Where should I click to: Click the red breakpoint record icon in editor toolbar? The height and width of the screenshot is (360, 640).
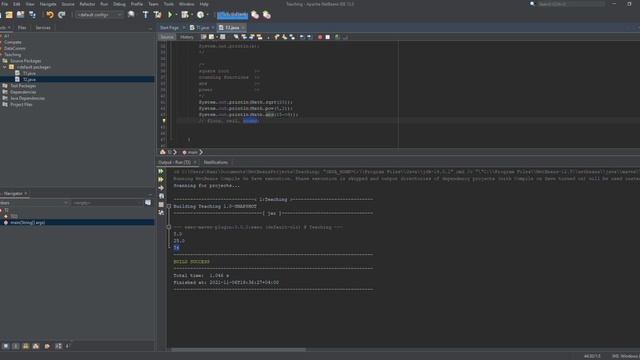[x=320, y=37]
